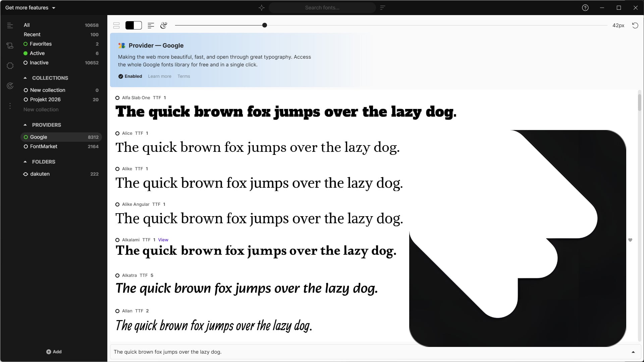Click the Search fonts input field
Image resolution: width=644 pixels, height=362 pixels.
(x=322, y=8)
